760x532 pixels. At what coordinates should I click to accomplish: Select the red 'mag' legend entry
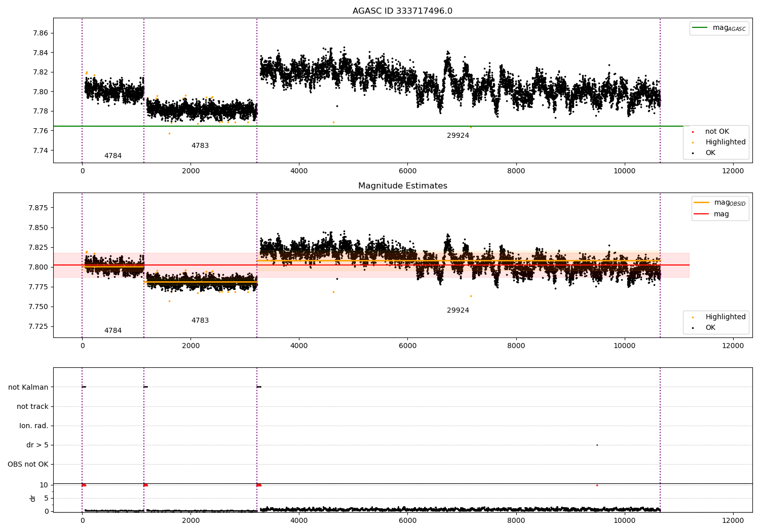coord(712,214)
